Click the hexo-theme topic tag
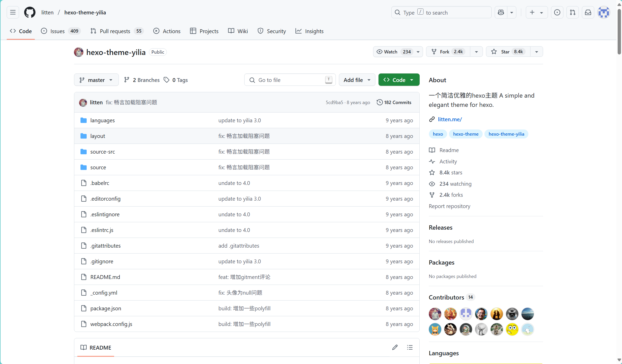Screen dimensions: 622x364 pyautogui.click(x=466, y=134)
